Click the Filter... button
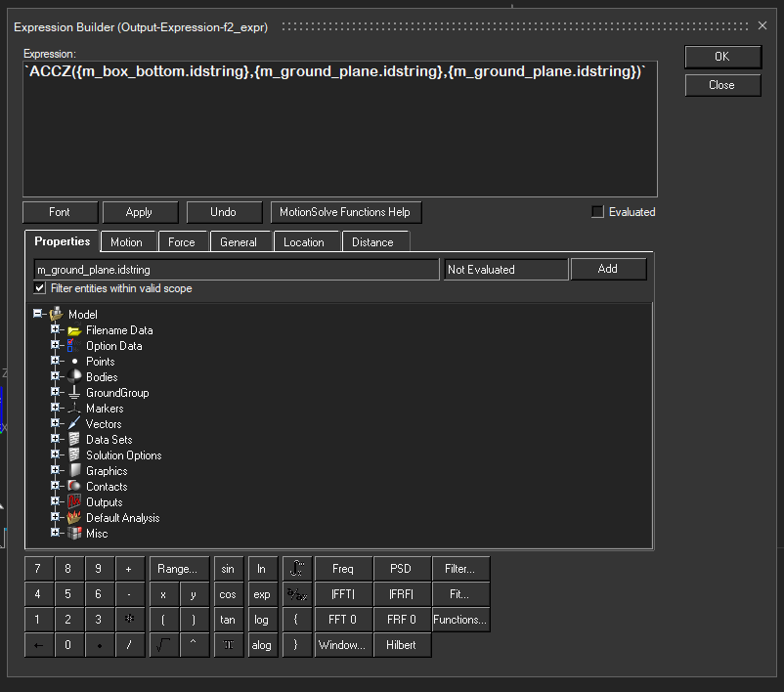Screen dimensions: 784x692 460,569
